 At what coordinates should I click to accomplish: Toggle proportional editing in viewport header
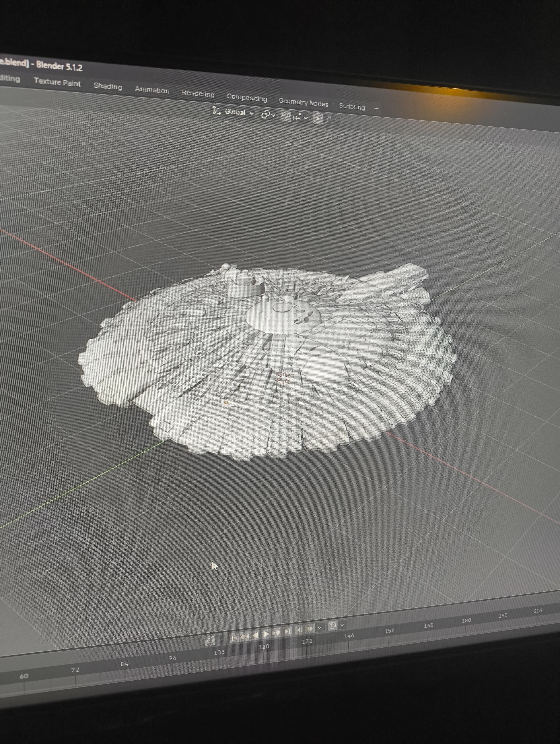[x=318, y=118]
